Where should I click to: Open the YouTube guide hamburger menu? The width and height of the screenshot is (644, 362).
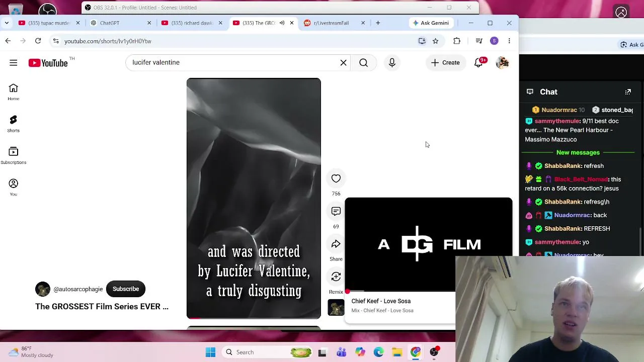(x=14, y=63)
